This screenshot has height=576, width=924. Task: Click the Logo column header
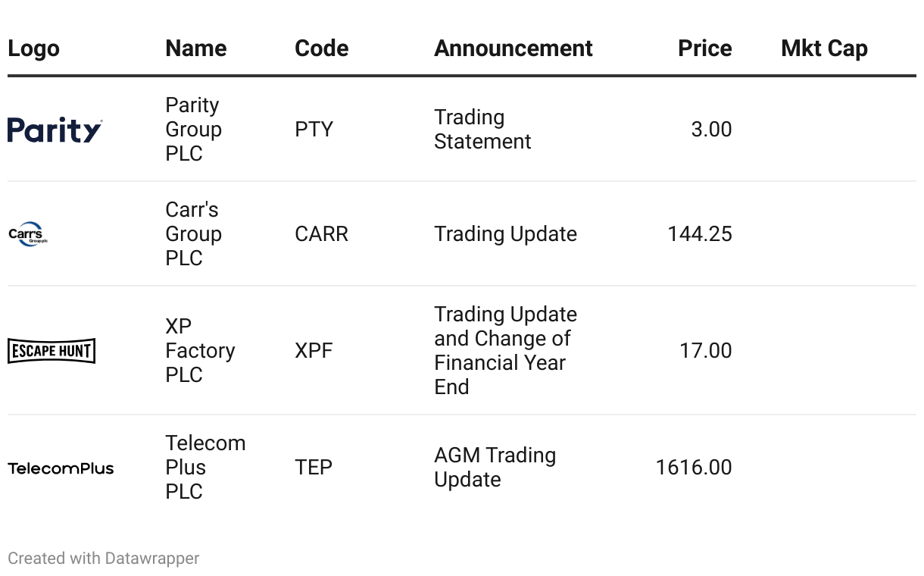pyautogui.click(x=33, y=49)
